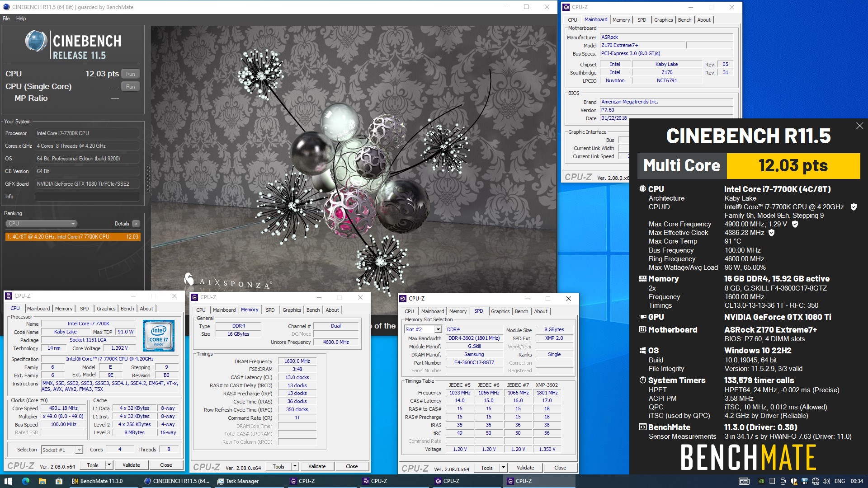
Task: Click Close button in CPU-Z SPD window
Action: [x=560, y=468]
